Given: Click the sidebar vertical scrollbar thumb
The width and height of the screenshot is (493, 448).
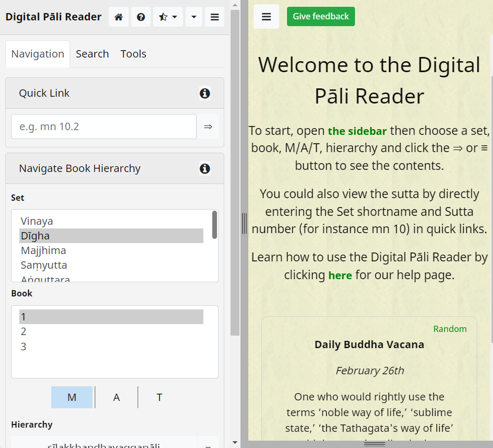Looking at the screenshot, I should pos(235,173).
